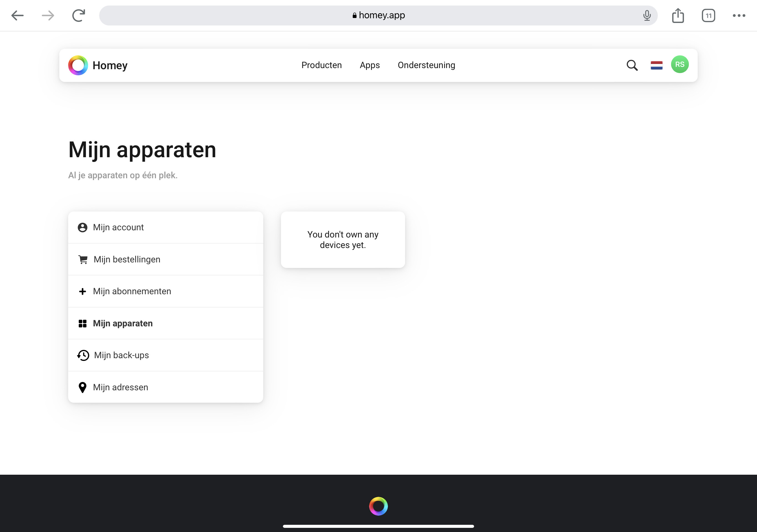Open Mijn back-ups page
Image resolution: width=757 pixels, height=532 pixels.
(121, 355)
